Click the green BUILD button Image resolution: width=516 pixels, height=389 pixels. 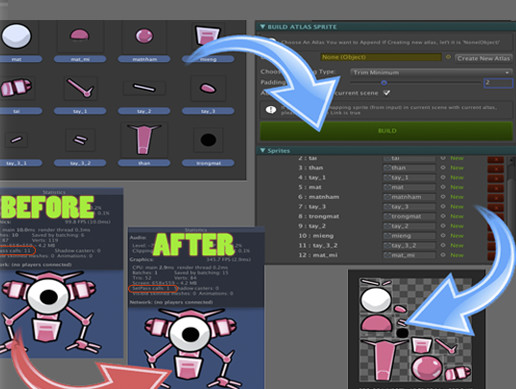pos(386,131)
